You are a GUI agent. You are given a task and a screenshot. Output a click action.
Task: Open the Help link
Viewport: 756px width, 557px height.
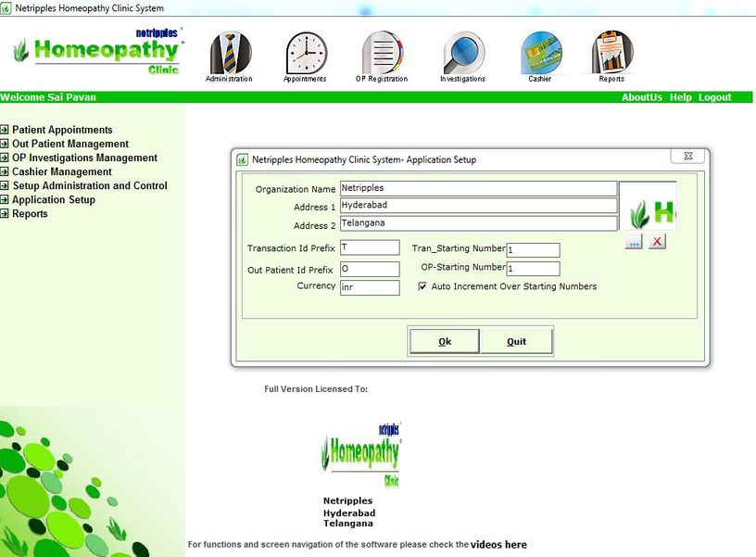[680, 97]
